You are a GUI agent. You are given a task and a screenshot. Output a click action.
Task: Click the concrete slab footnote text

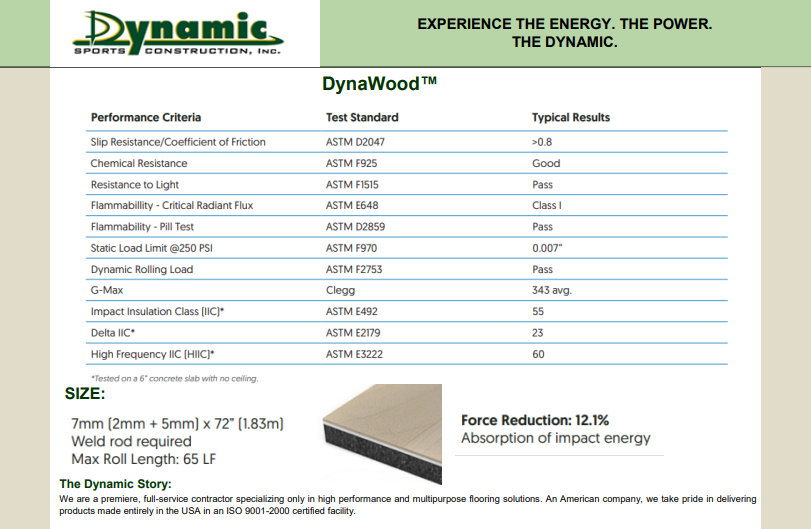[174, 379]
